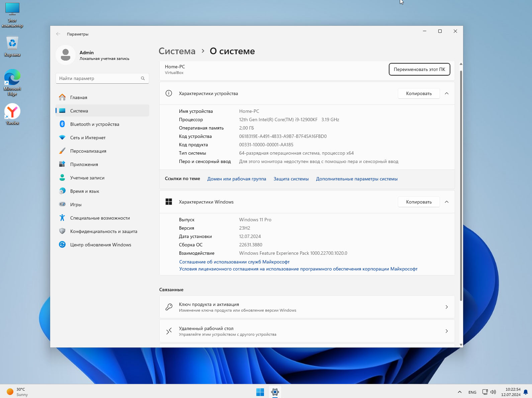Click the Bluetooth icon in sidebar
Screen dimensions: 532x398
pos(62,124)
